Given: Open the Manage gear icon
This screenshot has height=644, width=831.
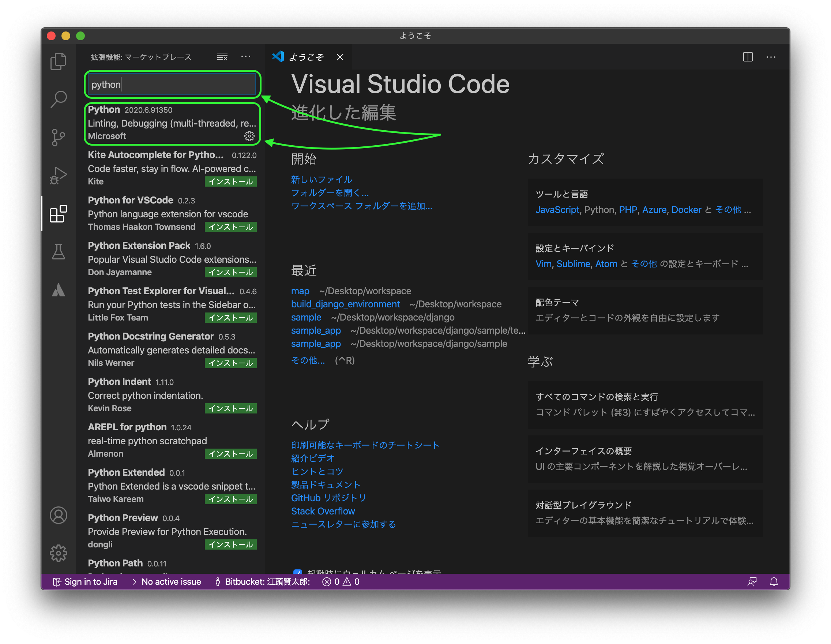Looking at the screenshot, I should point(58,553).
